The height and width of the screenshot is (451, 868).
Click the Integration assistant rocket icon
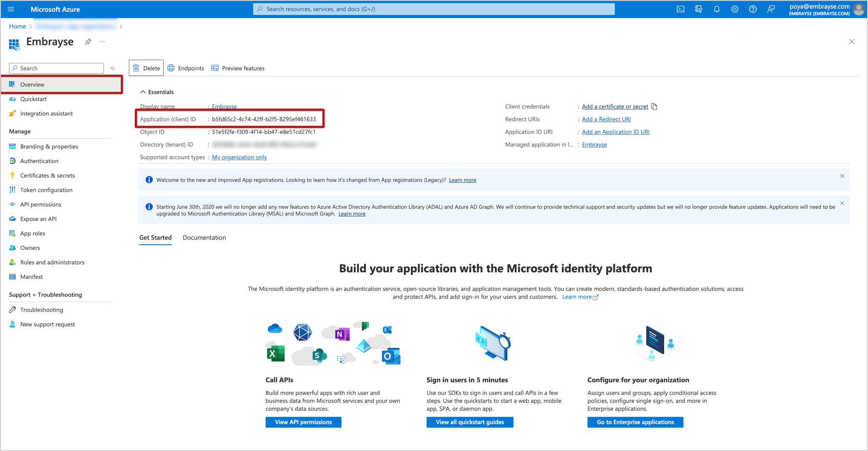click(x=13, y=114)
